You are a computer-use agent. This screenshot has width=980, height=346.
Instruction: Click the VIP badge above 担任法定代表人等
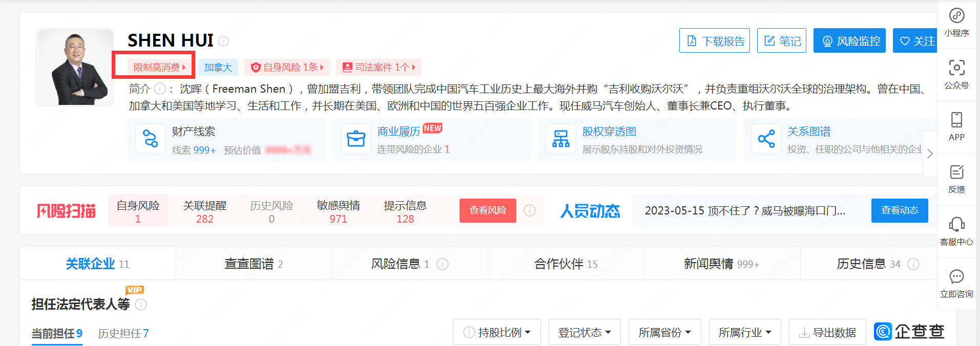(x=135, y=290)
